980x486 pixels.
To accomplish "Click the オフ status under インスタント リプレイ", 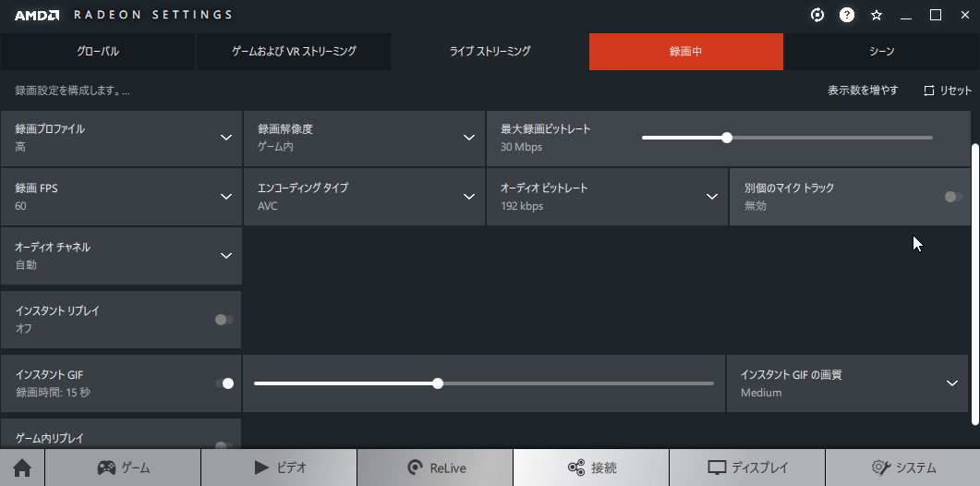I will coord(24,328).
